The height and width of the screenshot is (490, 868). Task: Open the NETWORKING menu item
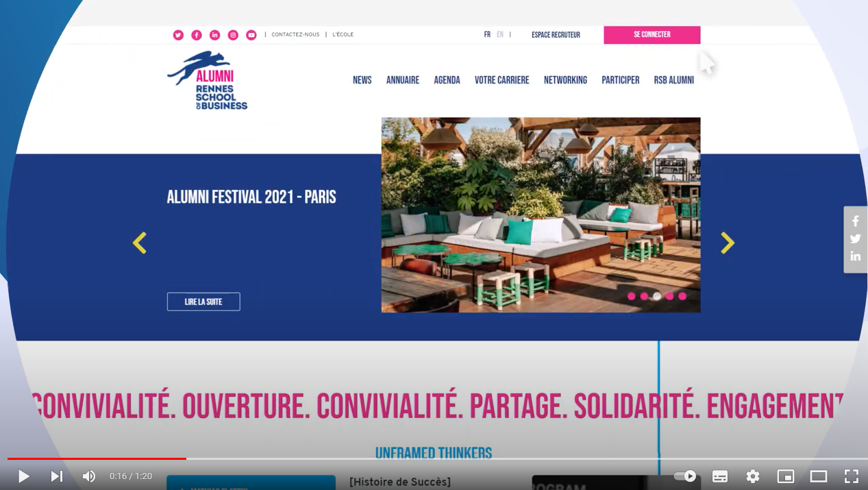[565, 80]
